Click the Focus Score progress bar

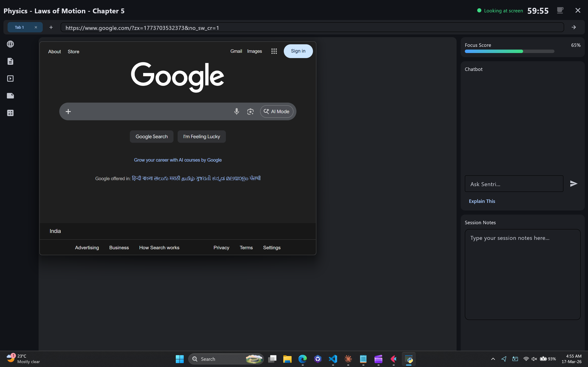click(509, 51)
